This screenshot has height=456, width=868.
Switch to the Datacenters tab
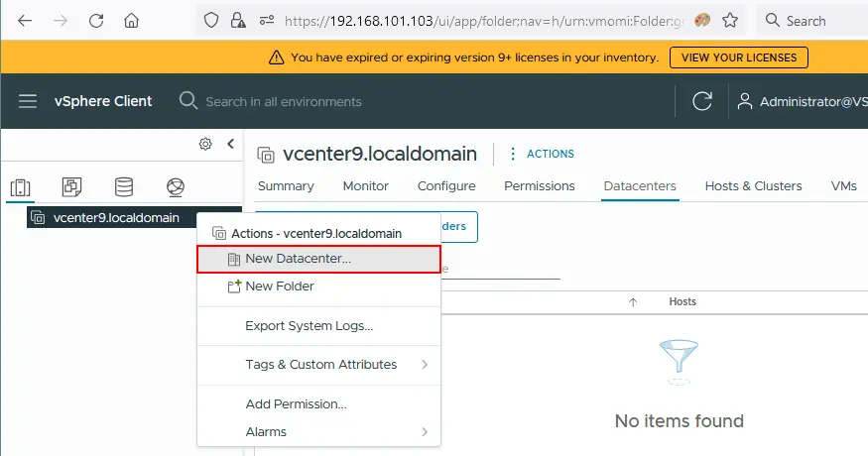pyautogui.click(x=640, y=186)
